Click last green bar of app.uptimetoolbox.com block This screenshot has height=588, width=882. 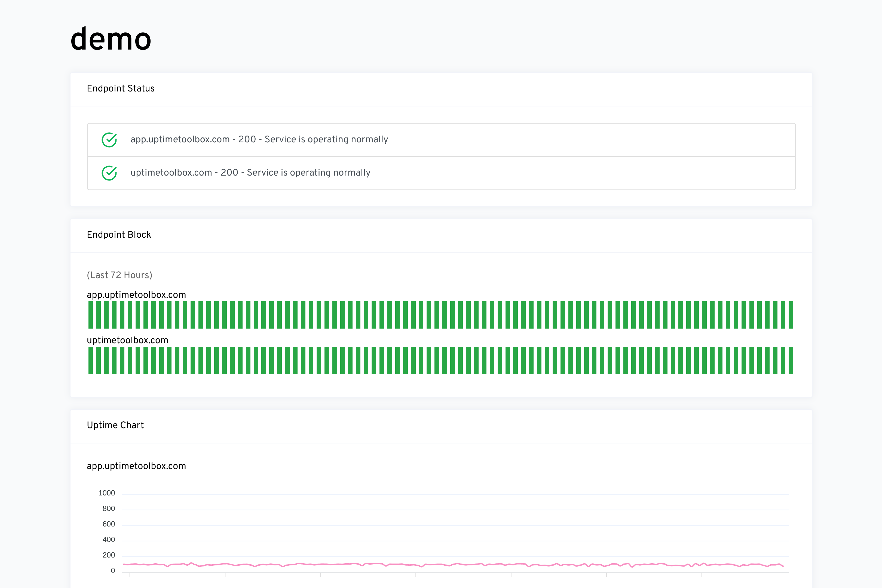click(x=791, y=315)
